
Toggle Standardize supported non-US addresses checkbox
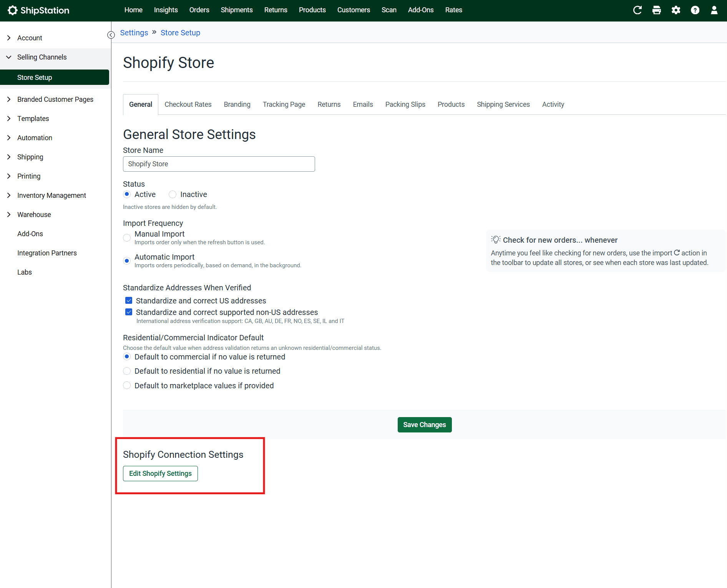click(x=129, y=312)
